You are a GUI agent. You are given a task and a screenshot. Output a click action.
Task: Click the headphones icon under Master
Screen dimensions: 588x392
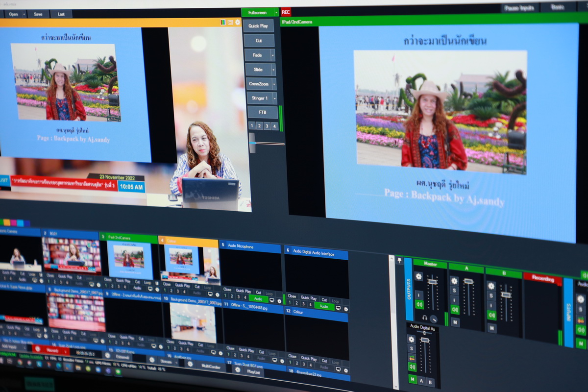pyautogui.click(x=424, y=318)
